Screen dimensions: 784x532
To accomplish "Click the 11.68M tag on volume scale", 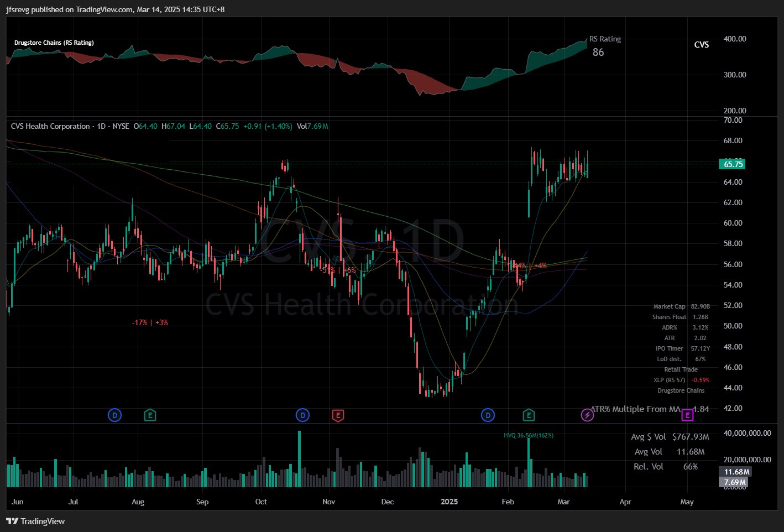I will [x=736, y=472].
